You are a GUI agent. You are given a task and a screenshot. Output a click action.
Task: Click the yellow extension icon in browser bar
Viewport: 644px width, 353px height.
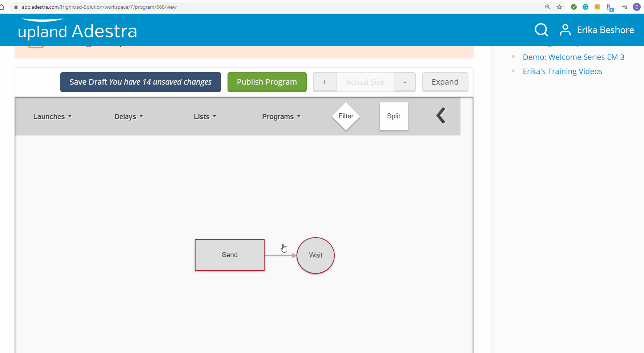pos(597,7)
